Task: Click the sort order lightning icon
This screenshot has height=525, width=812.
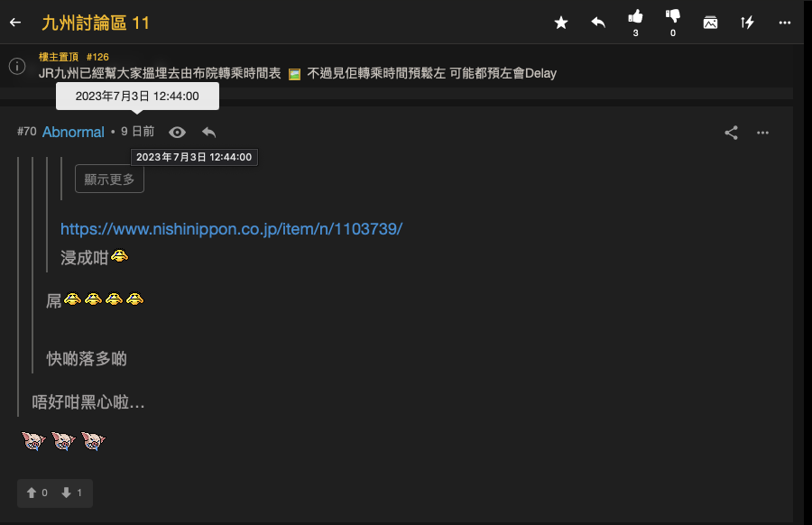Action: coord(747,23)
